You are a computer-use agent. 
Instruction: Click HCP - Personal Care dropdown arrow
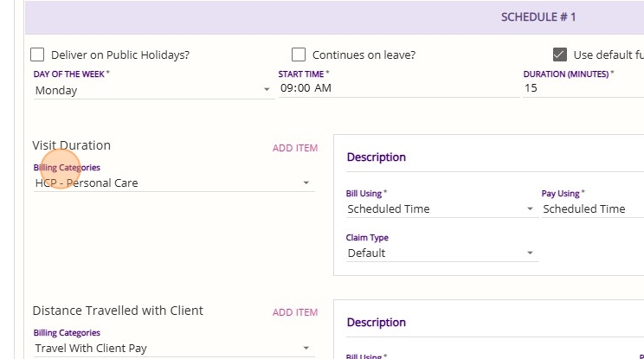306,183
